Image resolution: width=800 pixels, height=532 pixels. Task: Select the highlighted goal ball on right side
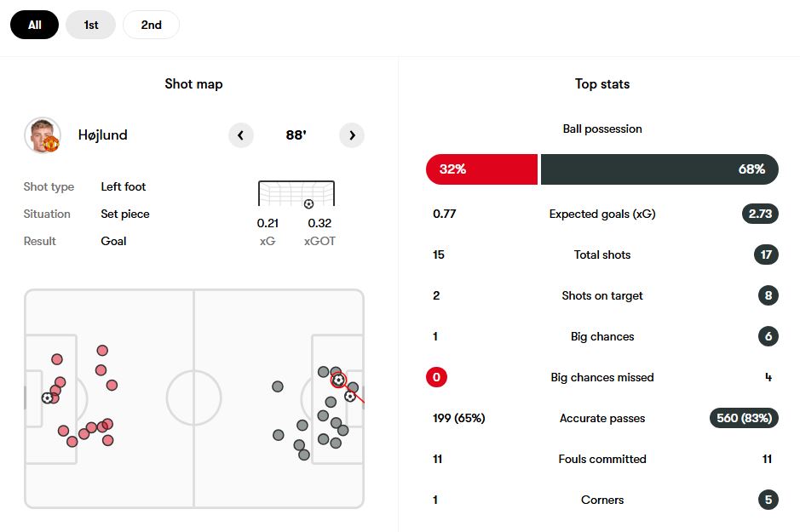[338, 380]
